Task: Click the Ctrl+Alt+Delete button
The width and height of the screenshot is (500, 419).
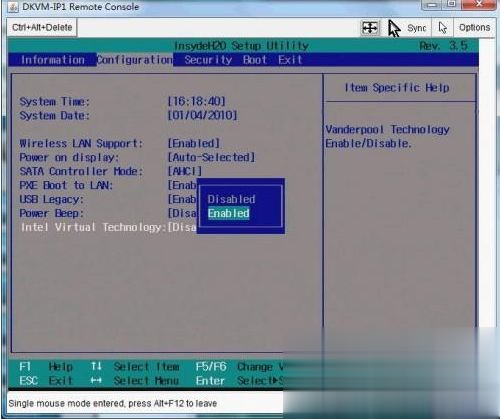Action: coord(42,27)
